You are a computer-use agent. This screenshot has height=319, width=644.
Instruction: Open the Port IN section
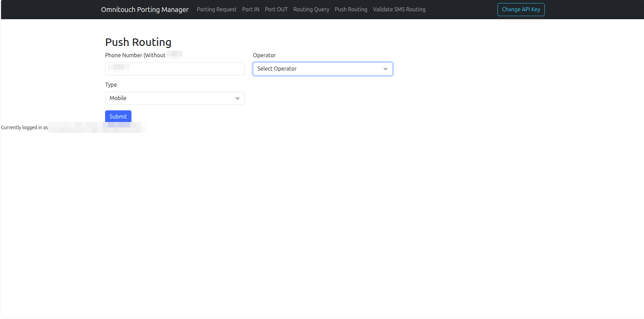[251, 10]
